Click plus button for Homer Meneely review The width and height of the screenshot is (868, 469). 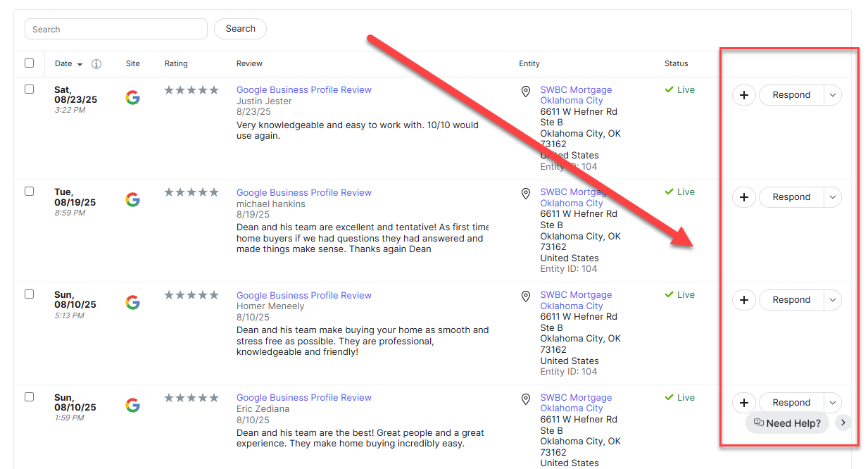tap(744, 300)
